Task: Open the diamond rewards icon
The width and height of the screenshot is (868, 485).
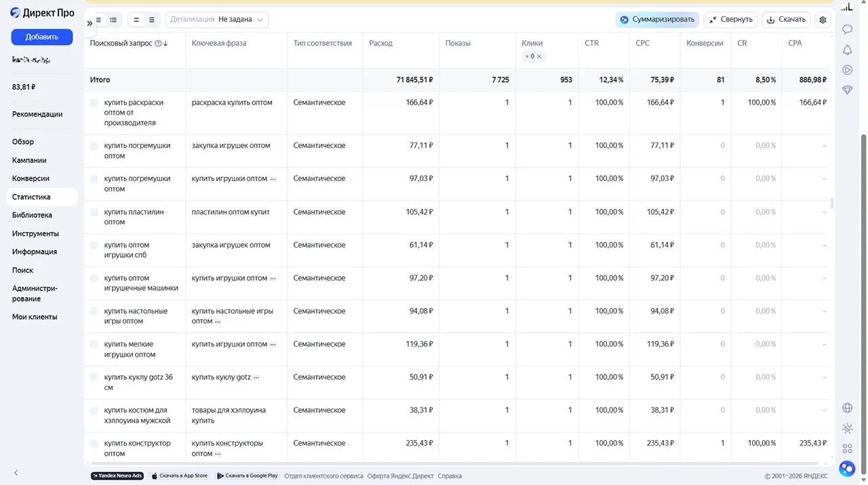Action: click(847, 90)
